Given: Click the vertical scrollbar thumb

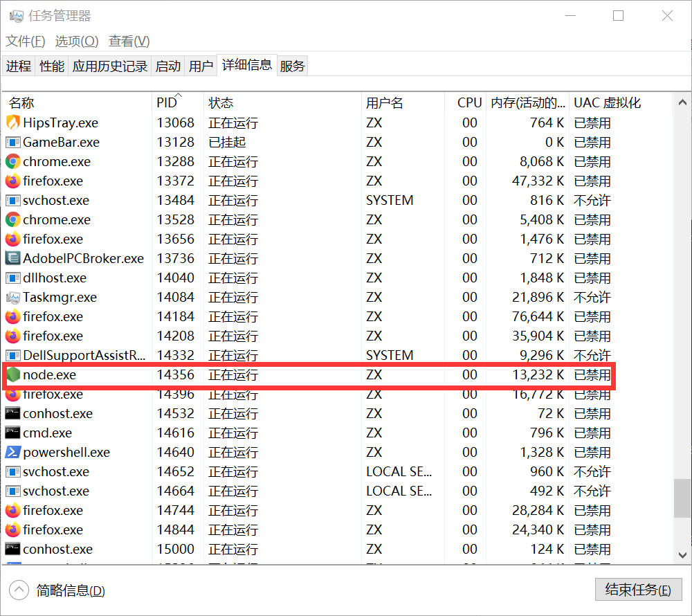Looking at the screenshot, I should [x=682, y=498].
